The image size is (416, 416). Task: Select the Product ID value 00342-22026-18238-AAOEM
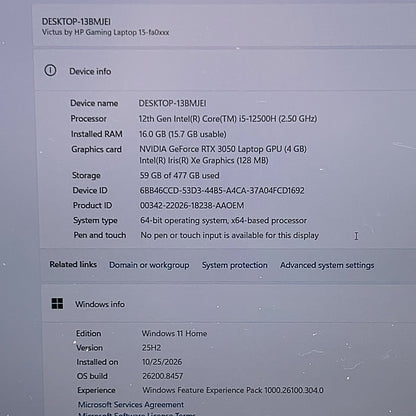pos(192,205)
